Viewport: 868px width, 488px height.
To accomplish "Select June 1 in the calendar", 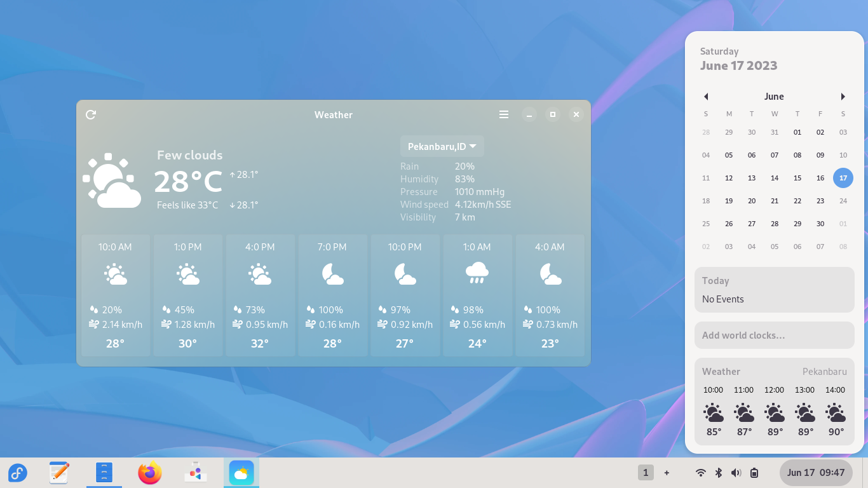I will 797,132.
